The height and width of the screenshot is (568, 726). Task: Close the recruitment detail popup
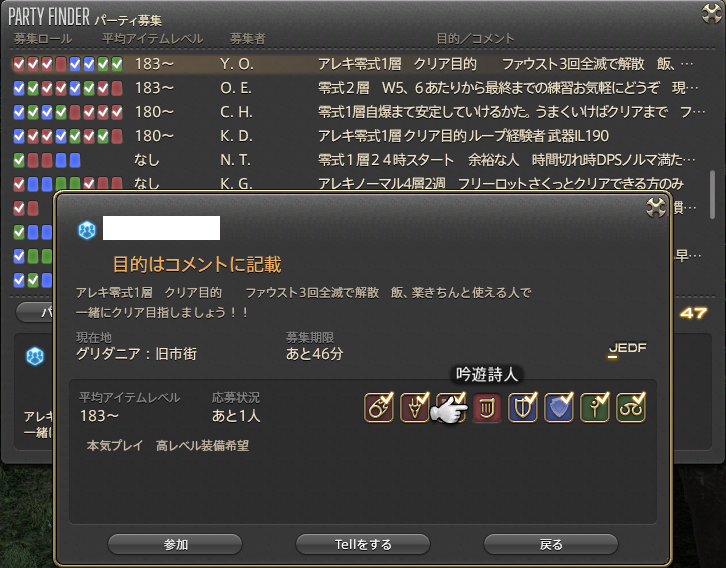pos(656,207)
